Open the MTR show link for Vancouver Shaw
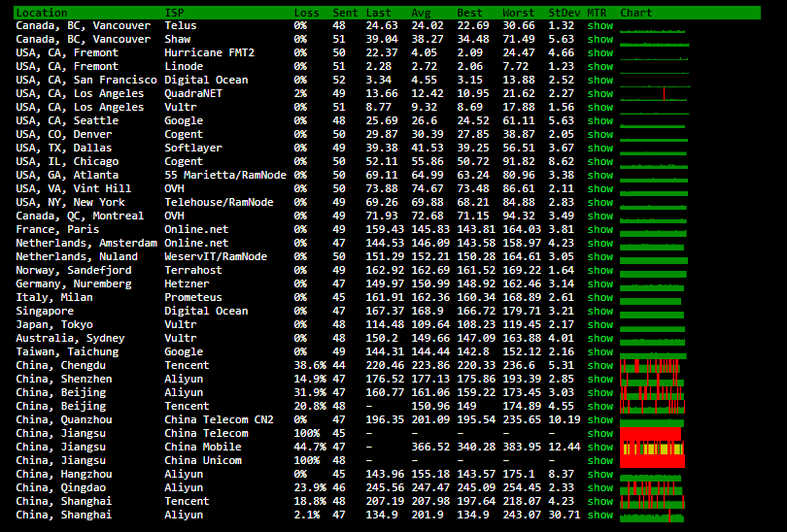Screen dimensions: 787x532 click(600, 39)
